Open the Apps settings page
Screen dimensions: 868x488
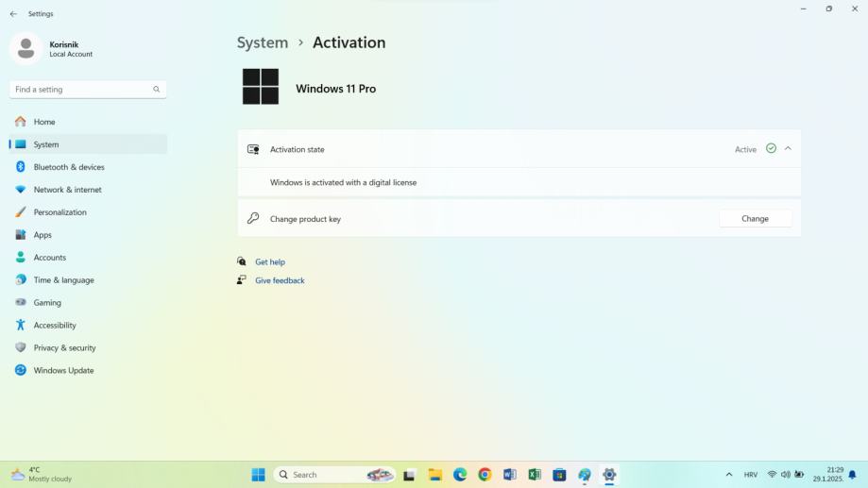[88, 235]
